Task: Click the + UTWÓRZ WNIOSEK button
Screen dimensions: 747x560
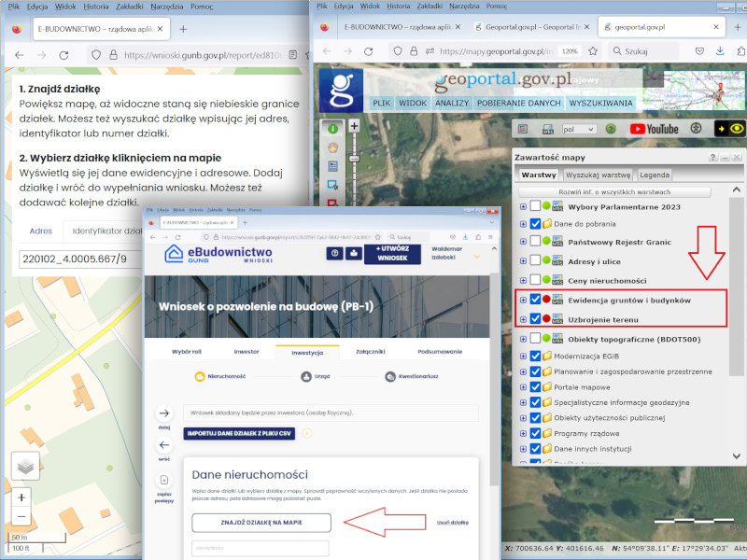Action: coord(392,253)
